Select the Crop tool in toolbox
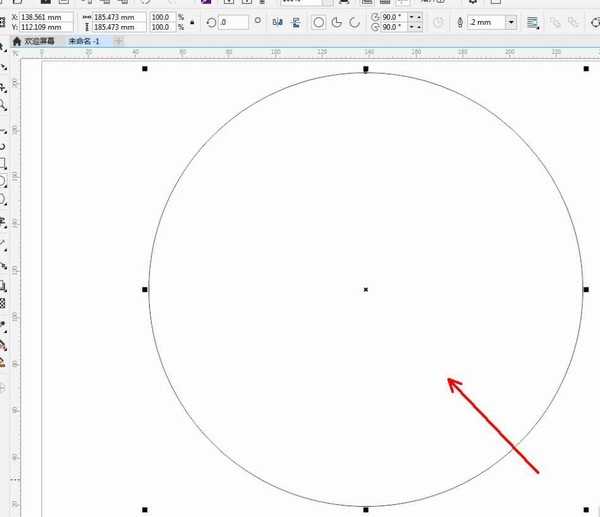 (x=4, y=87)
